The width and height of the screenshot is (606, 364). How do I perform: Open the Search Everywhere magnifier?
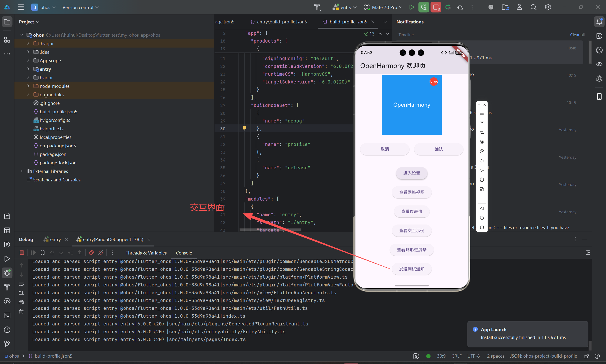click(533, 7)
